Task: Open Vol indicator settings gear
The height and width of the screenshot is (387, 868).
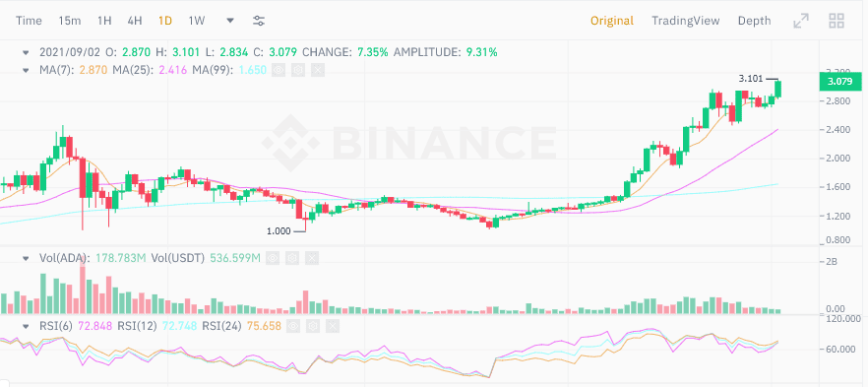Action: point(291,258)
